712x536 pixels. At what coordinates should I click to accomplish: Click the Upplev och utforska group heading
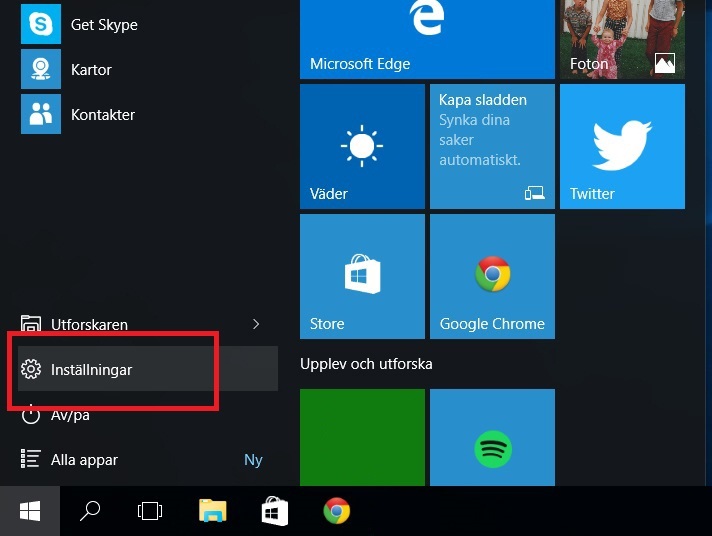coord(366,364)
